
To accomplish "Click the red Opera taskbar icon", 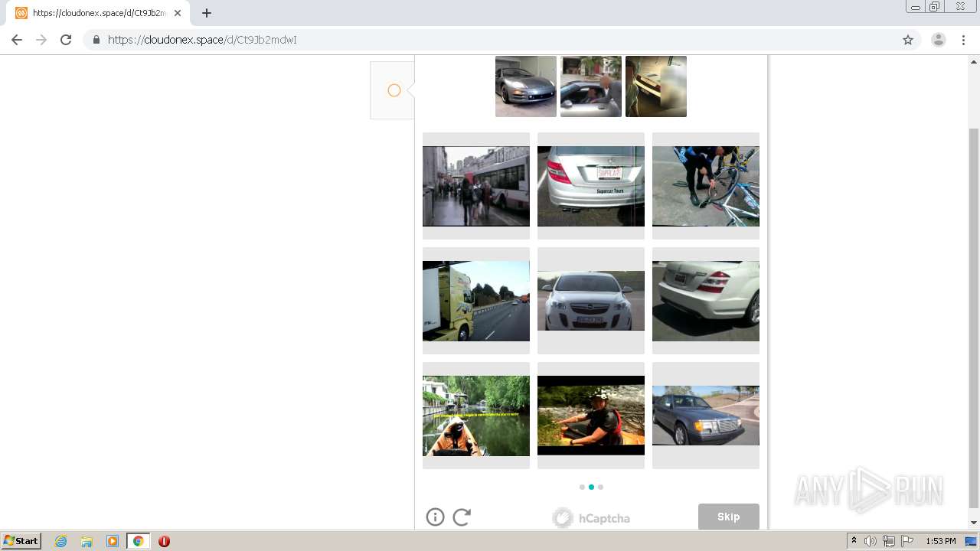I will pyautogui.click(x=164, y=541).
